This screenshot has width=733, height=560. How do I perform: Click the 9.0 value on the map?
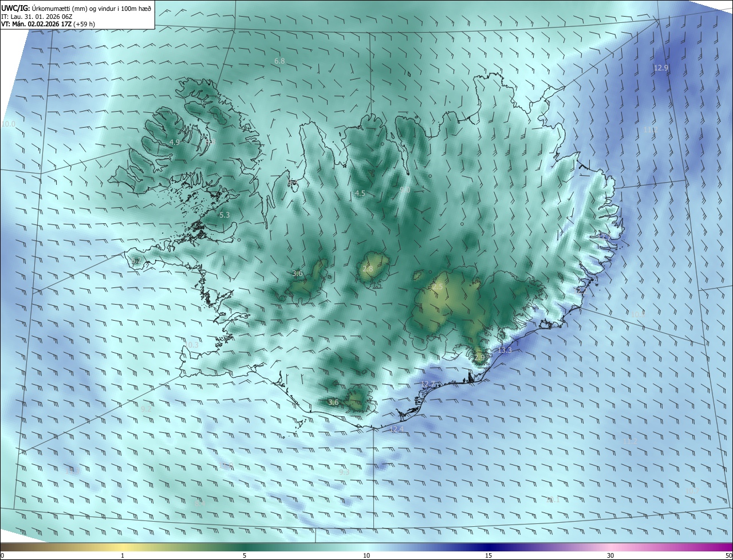tap(405, 190)
